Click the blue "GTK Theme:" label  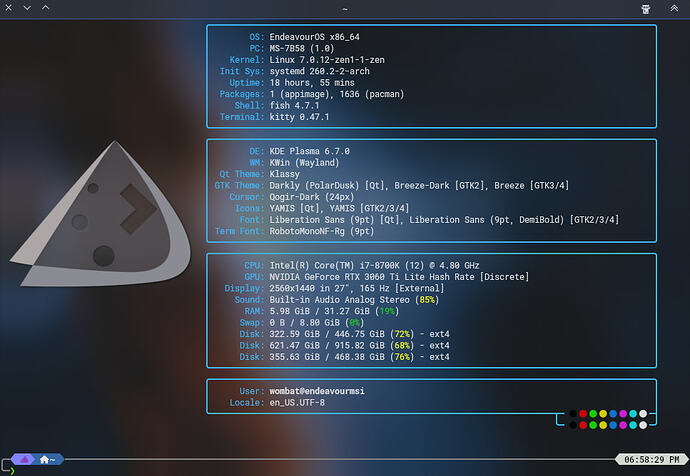coord(239,186)
